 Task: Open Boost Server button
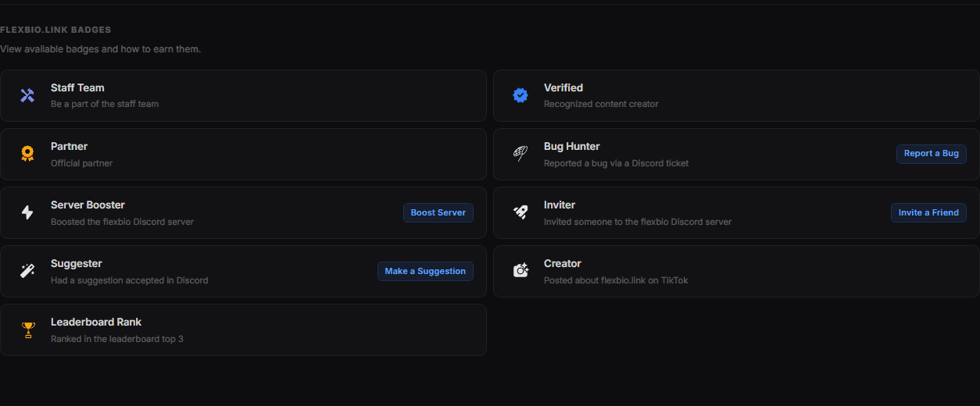[x=438, y=212]
